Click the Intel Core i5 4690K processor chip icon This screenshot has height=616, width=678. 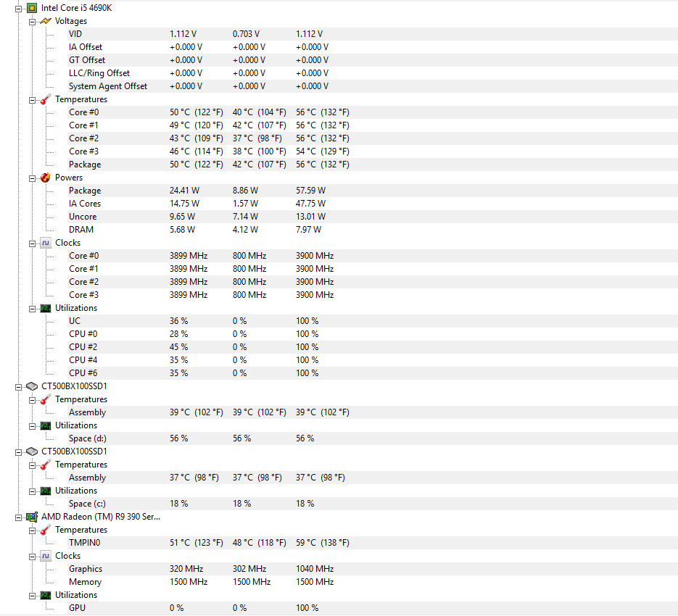[32, 8]
